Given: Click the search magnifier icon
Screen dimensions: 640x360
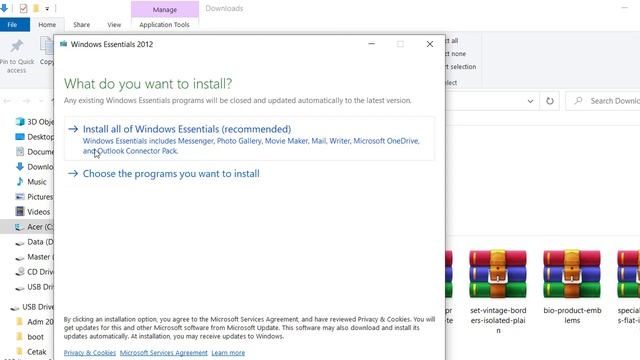Looking at the screenshot, I should pos(578,100).
